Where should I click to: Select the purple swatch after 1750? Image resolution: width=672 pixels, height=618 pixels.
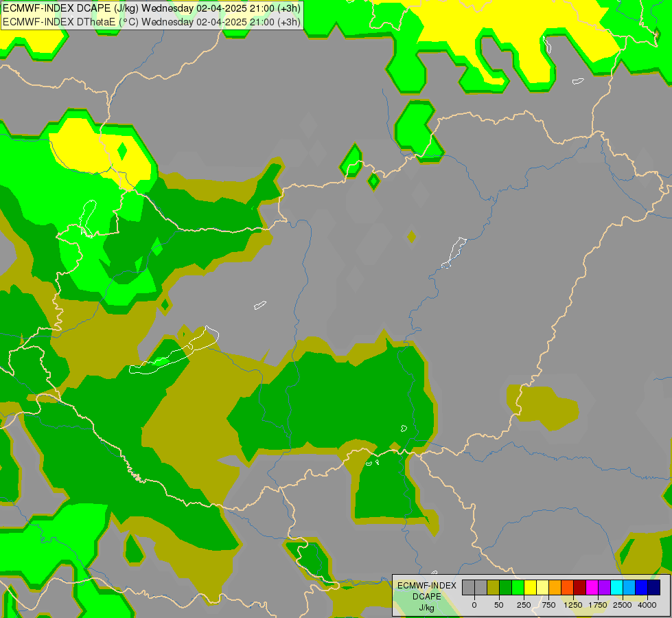pos(605,588)
